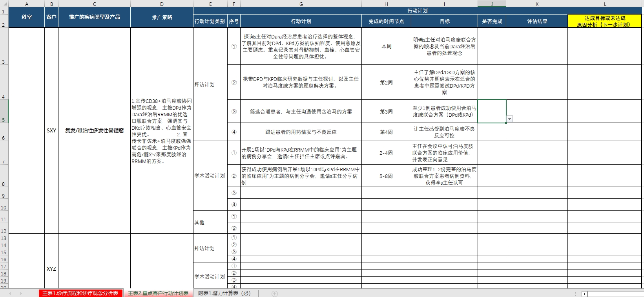Screen dimensions: 644x297
Task: Click the 其他 category cell
Action: (210, 222)
